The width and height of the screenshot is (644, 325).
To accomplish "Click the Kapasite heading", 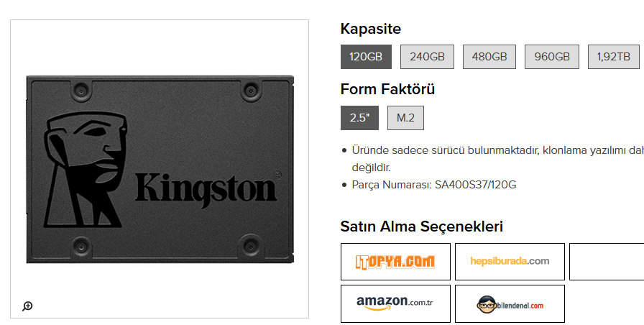I will tap(370, 29).
